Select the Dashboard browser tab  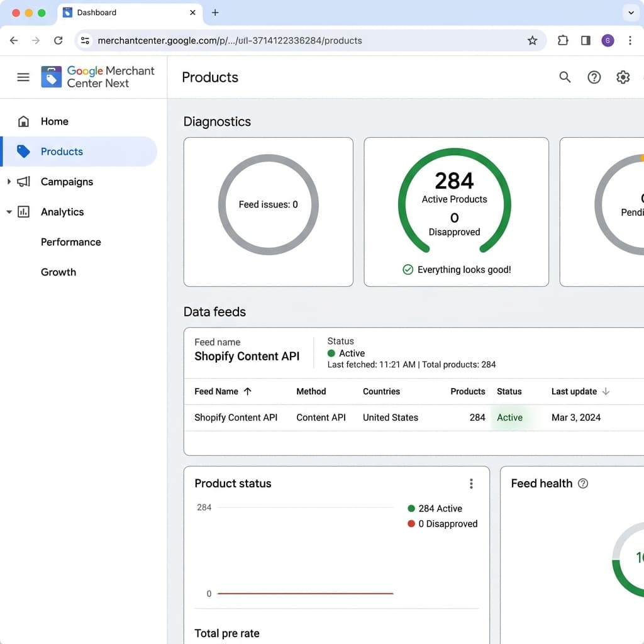[x=130, y=13]
